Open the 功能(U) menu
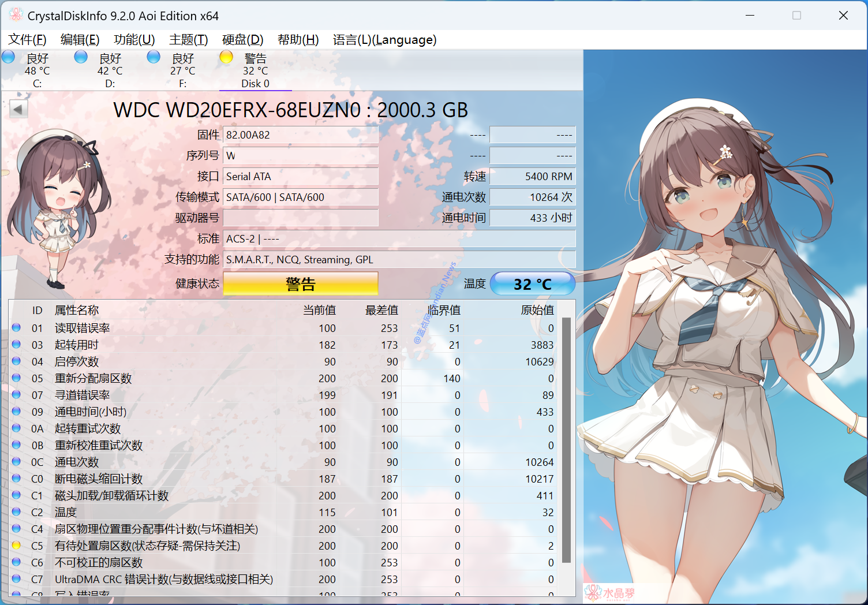Viewport: 868px width, 605px height. [134, 40]
